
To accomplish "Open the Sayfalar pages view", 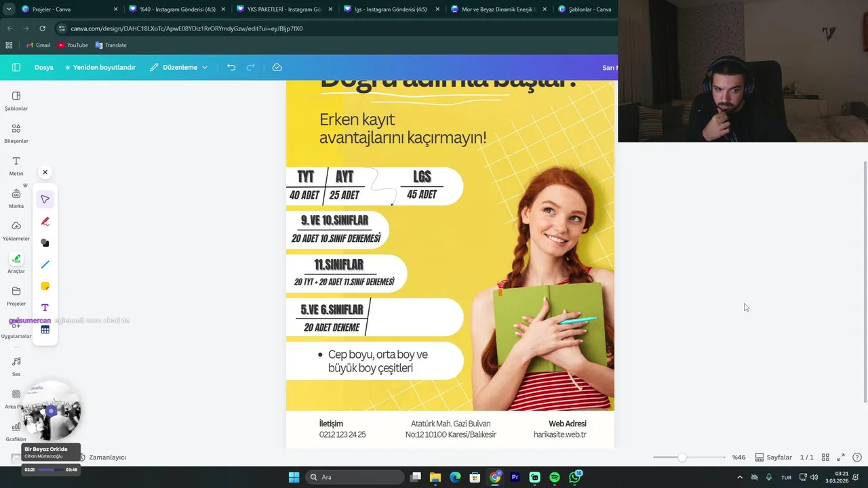I will point(774,457).
